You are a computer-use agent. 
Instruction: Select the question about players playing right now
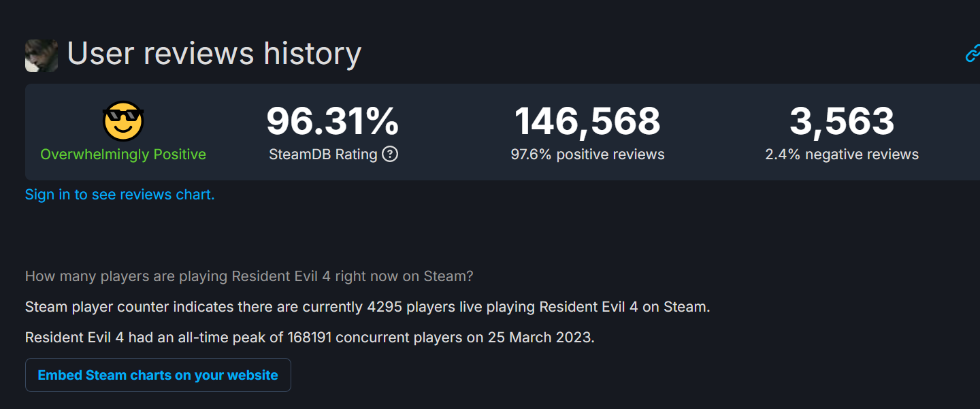[x=249, y=276]
